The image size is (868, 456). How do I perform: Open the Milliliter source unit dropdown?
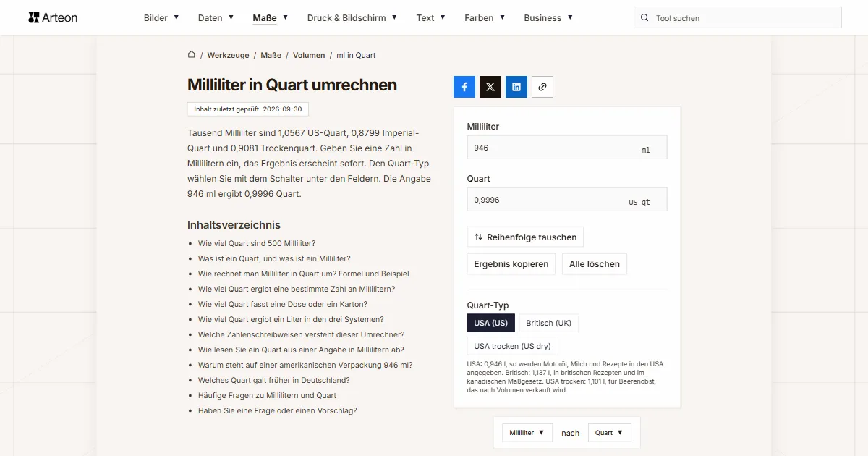527,433
